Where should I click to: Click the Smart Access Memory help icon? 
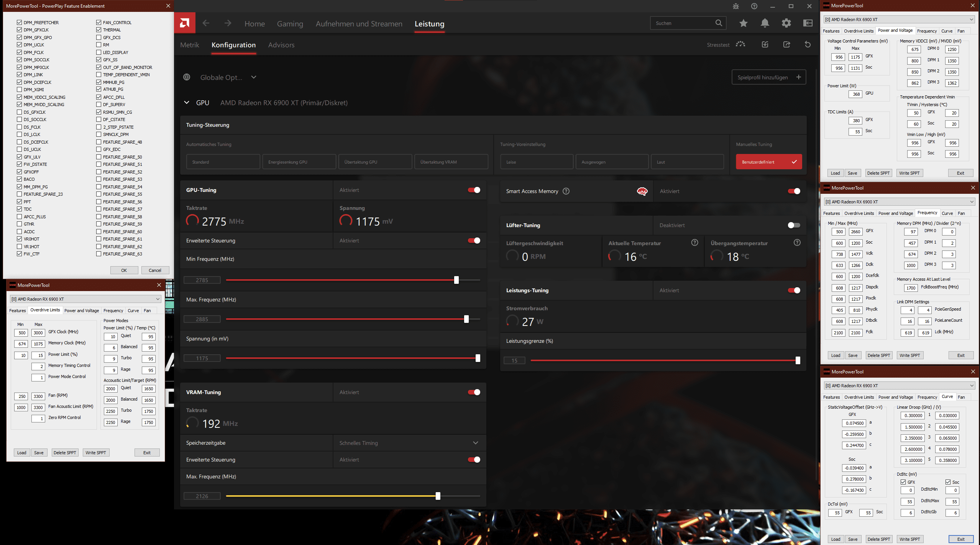[x=566, y=191]
